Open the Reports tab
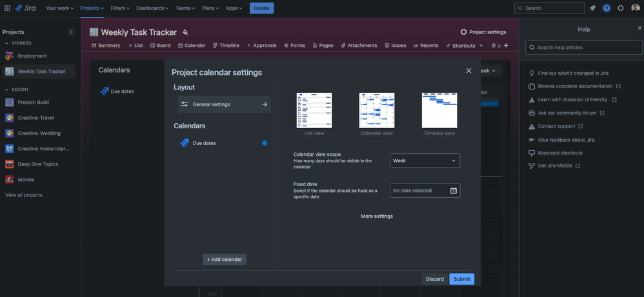This screenshot has width=644, height=297. [426, 46]
